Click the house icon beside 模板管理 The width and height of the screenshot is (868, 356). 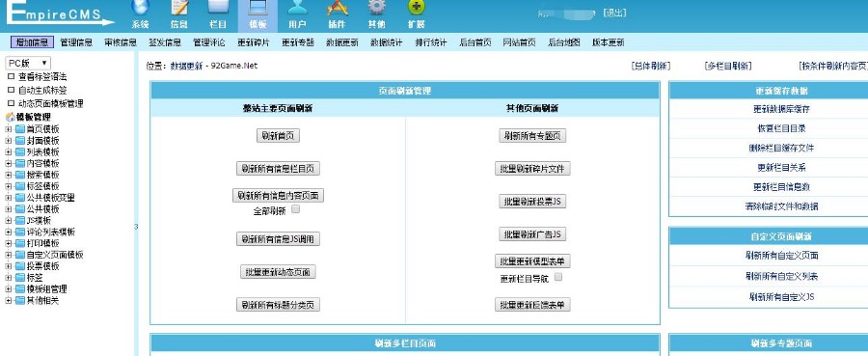pyautogui.click(x=10, y=118)
